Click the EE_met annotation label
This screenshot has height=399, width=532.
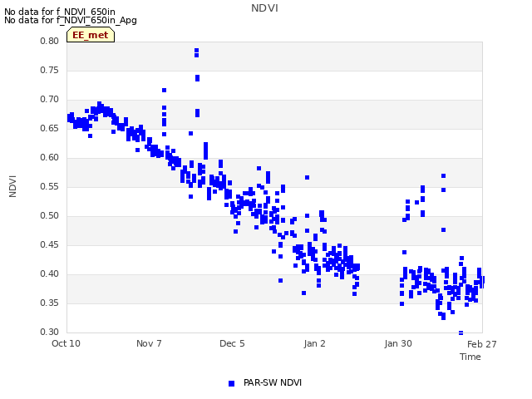(x=91, y=35)
